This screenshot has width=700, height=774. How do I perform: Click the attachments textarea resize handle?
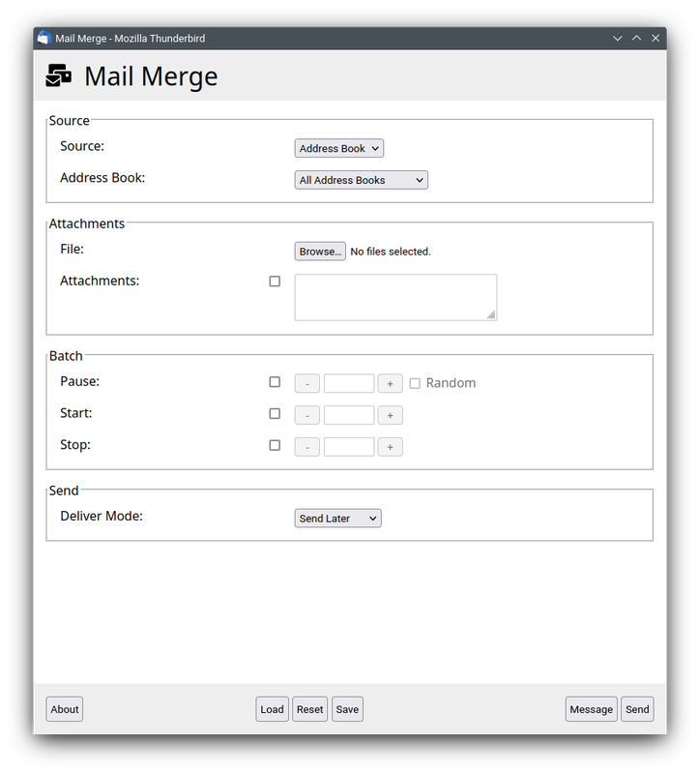(491, 315)
